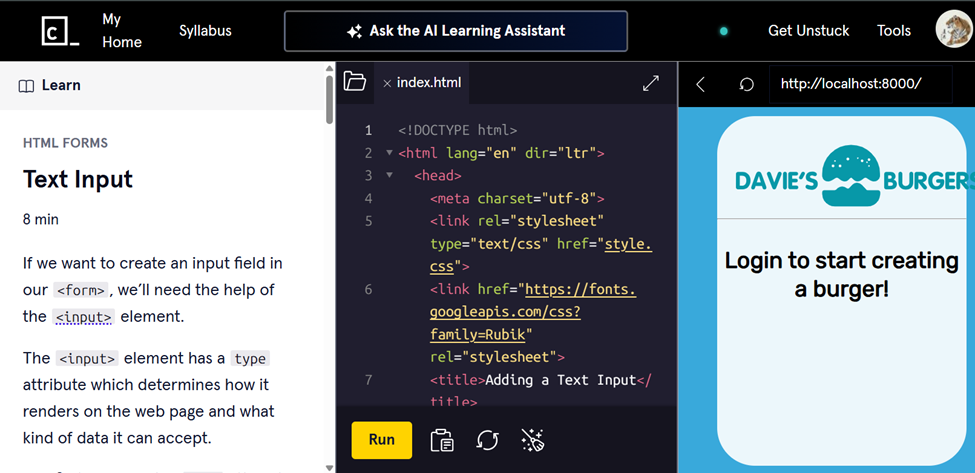Reset the workspace with the circular arrows icon
Image resolution: width=975 pixels, height=473 pixels.
point(488,440)
